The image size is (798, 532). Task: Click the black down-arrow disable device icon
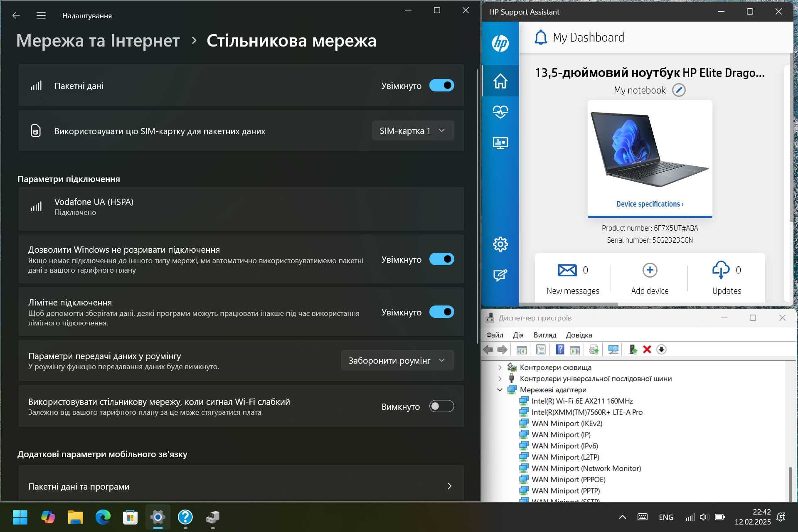pos(661,350)
